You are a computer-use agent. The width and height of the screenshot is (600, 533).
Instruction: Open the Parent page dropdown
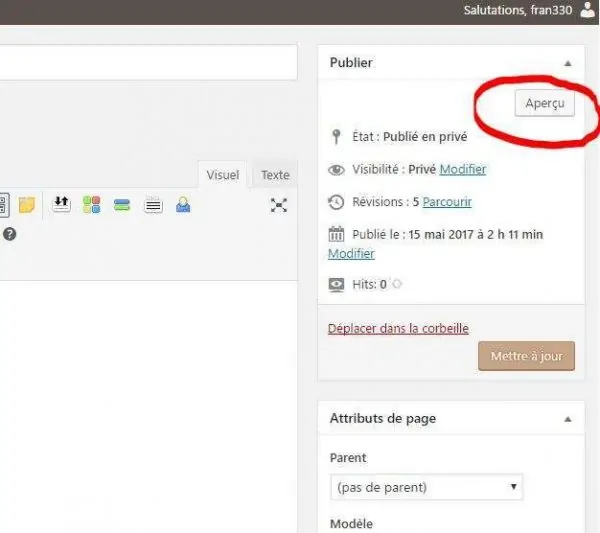tap(426, 487)
